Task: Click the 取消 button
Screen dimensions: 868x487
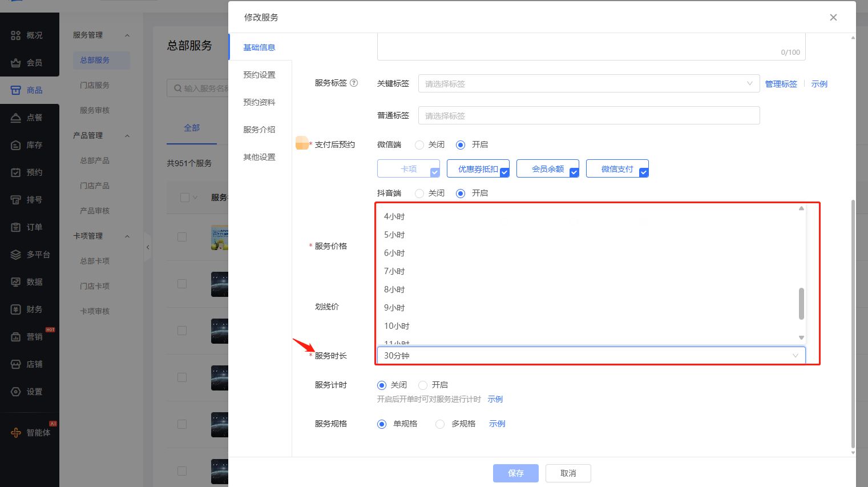Action: point(568,473)
